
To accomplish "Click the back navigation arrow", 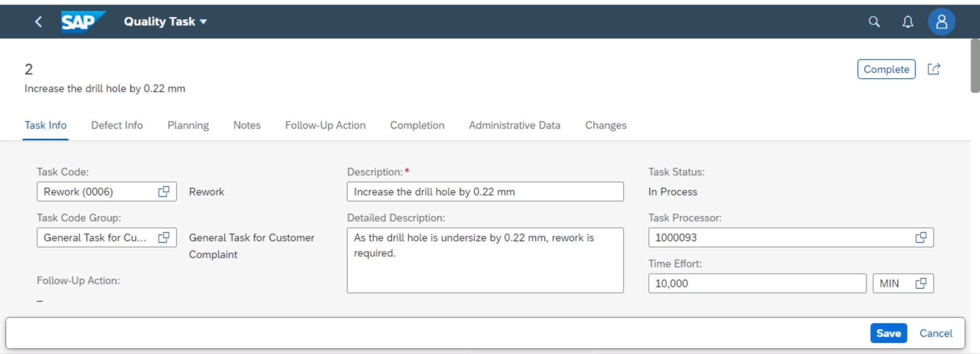I will 38,21.
